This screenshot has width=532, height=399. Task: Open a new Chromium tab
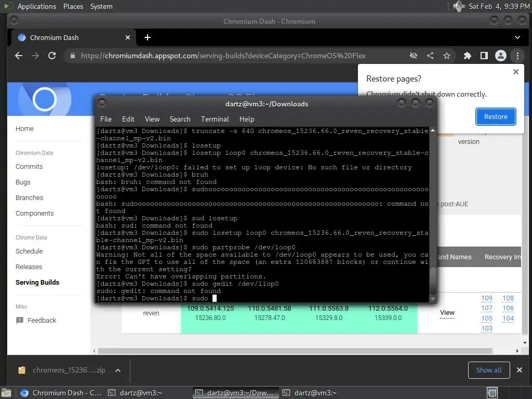point(147,37)
